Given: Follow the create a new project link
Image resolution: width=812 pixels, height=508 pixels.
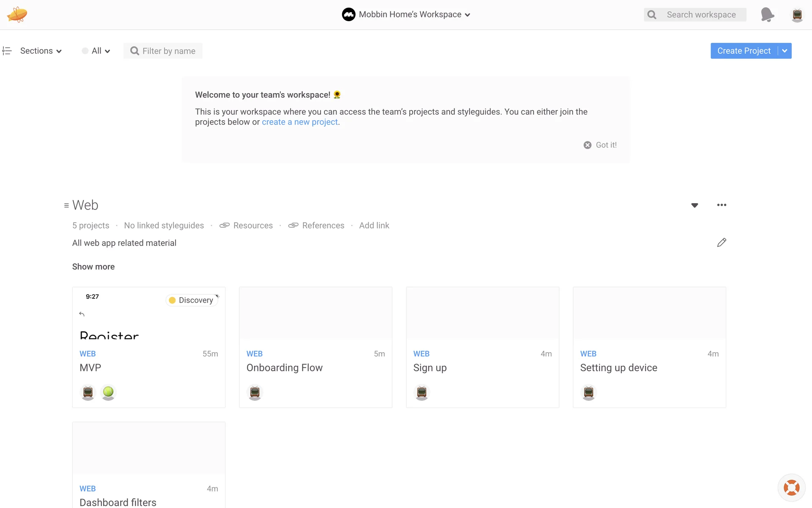Looking at the screenshot, I should 299,122.
